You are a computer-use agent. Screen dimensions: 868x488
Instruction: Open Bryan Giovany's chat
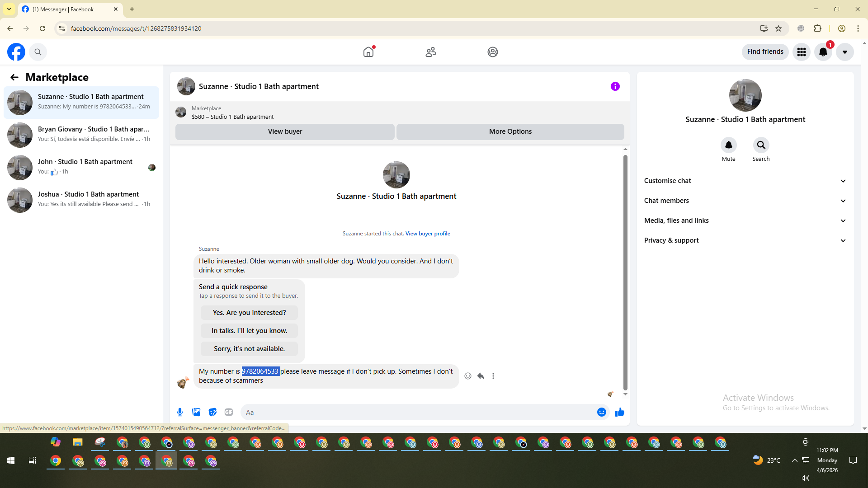[x=81, y=135]
